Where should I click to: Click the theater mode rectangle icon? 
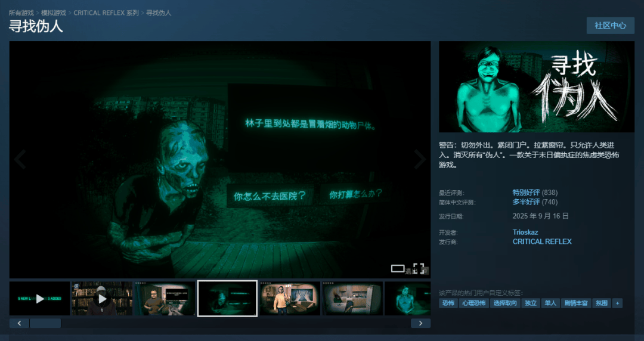pyautogui.click(x=398, y=268)
